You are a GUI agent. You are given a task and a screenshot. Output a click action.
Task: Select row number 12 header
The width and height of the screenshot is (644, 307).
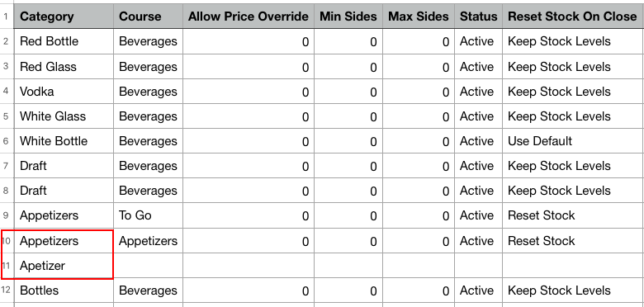pos(7,290)
